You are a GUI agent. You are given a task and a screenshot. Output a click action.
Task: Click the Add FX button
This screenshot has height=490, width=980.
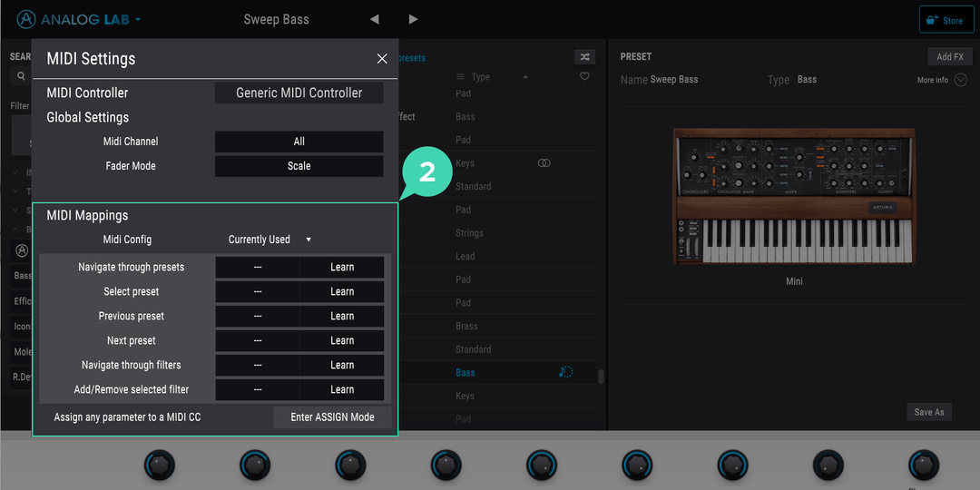(x=950, y=57)
